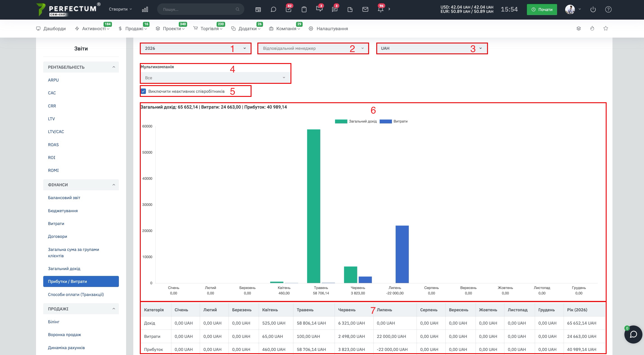Open the Торгівля menu
This screenshot has height=355, width=644.
coord(208,29)
